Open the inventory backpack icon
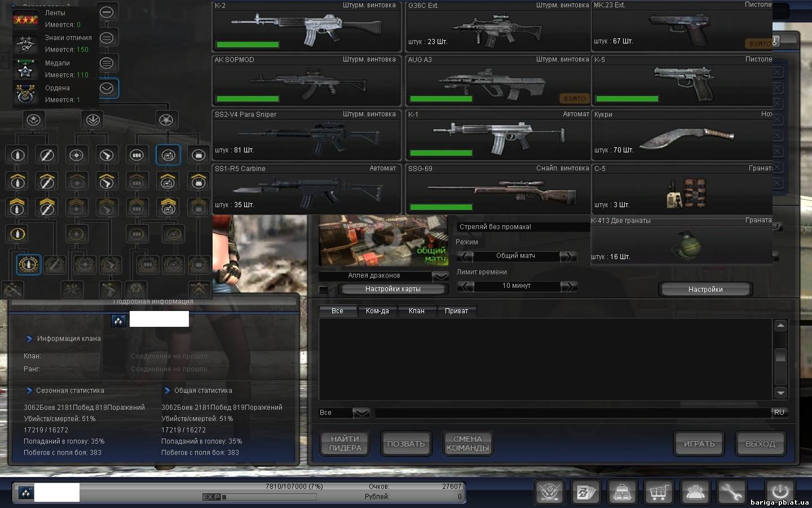Screen dimensions: 812x508 tap(622, 492)
